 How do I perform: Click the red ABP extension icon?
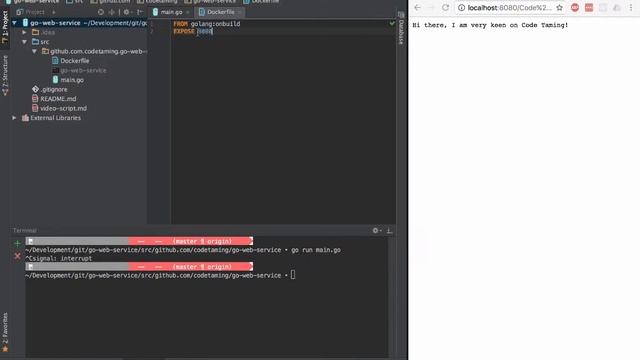575,8
